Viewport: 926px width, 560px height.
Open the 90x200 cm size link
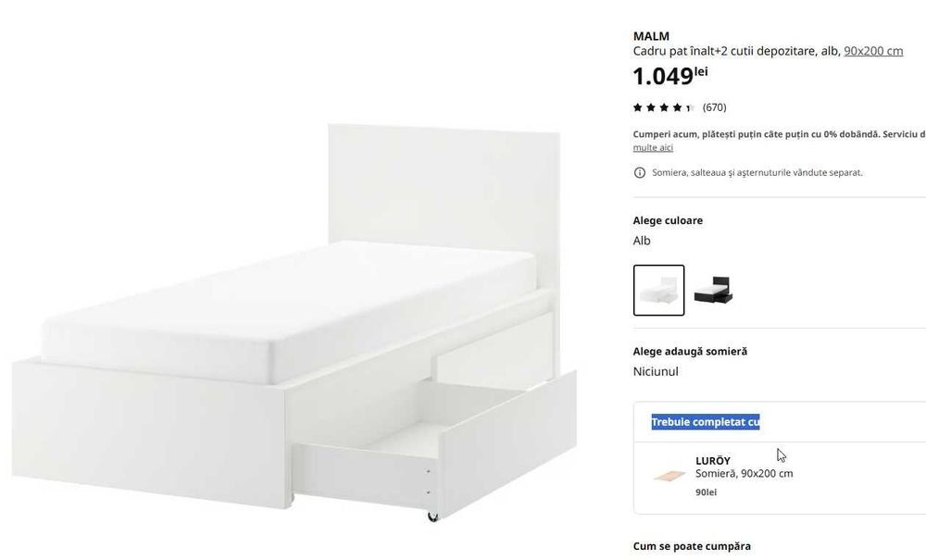(x=873, y=51)
